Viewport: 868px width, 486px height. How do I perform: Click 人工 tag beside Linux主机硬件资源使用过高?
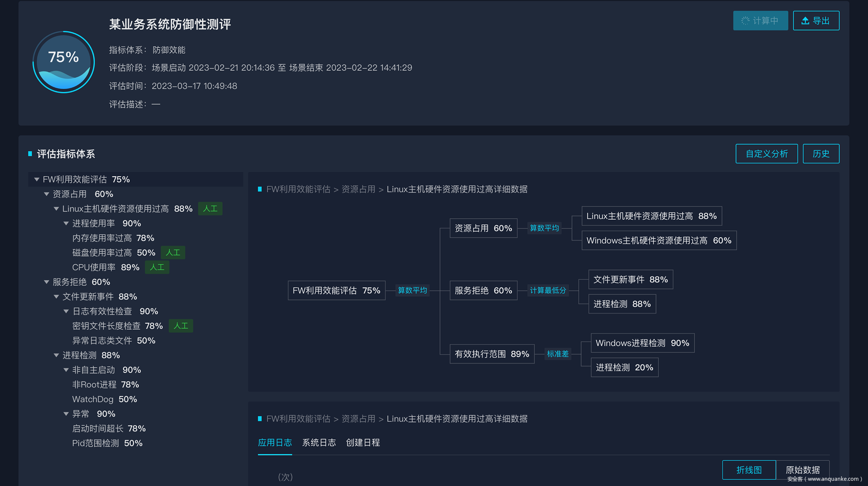click(210, 209)
